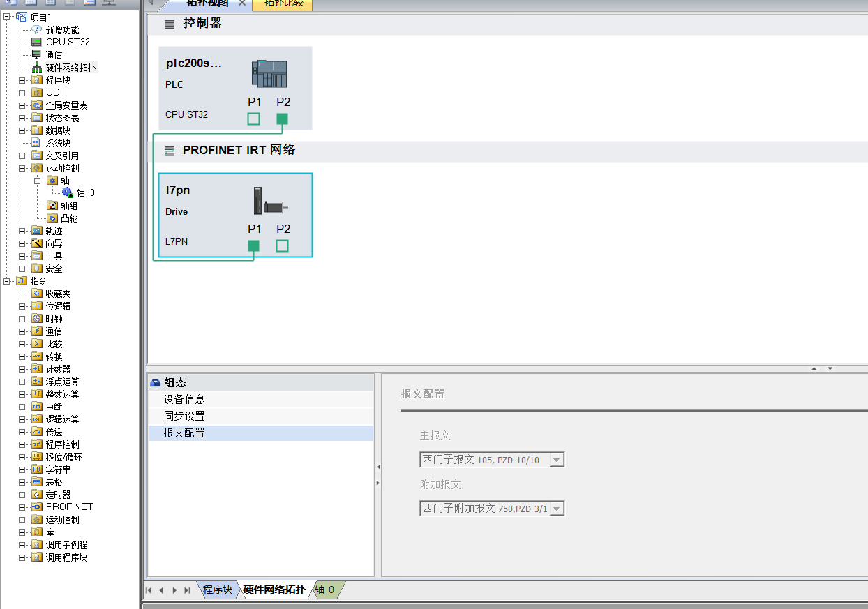868x609 pixels.
Task: Expand the 位逻辑 instruction node
Action: [x=22, y=306]
